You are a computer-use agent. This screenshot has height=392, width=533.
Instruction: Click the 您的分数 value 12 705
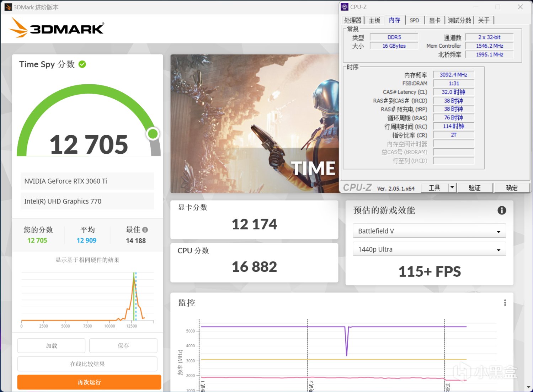point(37,240)
